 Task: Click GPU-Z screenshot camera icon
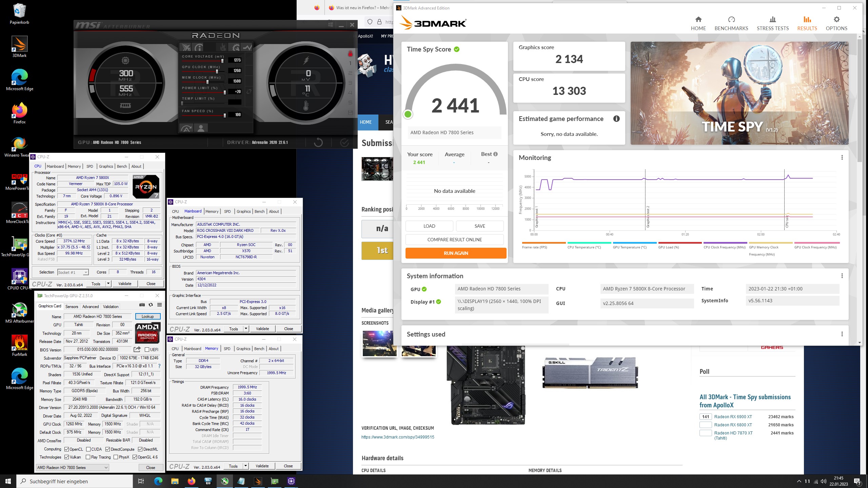point(142,305)
